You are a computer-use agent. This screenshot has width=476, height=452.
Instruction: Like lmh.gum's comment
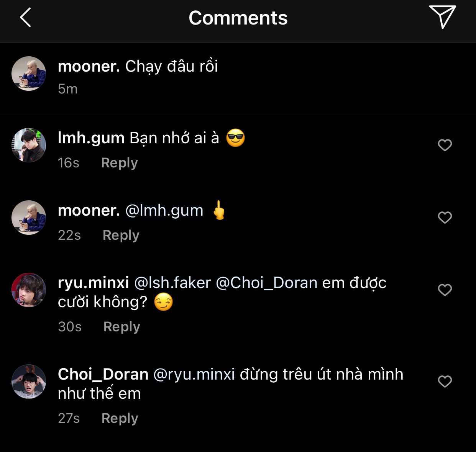point(445,145)
